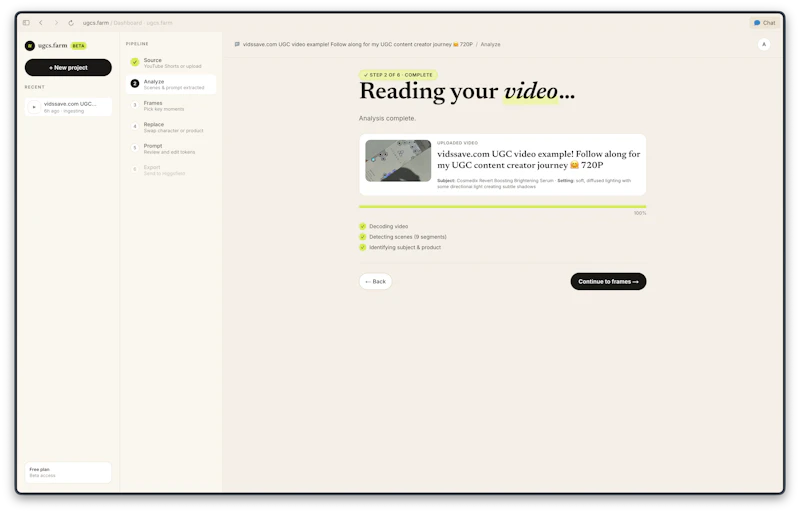Select the Export pipeline step
Viewport: 800px width, 513px height.
(x=171, y=170)
